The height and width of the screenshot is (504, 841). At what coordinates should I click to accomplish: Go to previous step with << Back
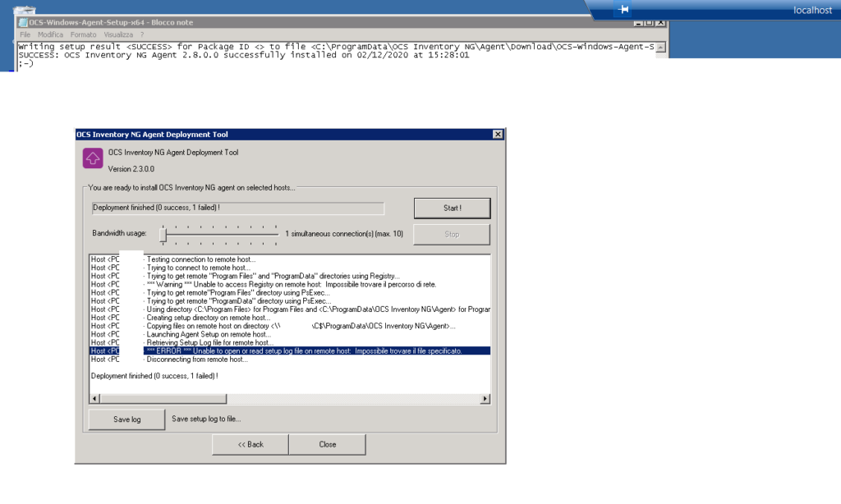(250, 444)
